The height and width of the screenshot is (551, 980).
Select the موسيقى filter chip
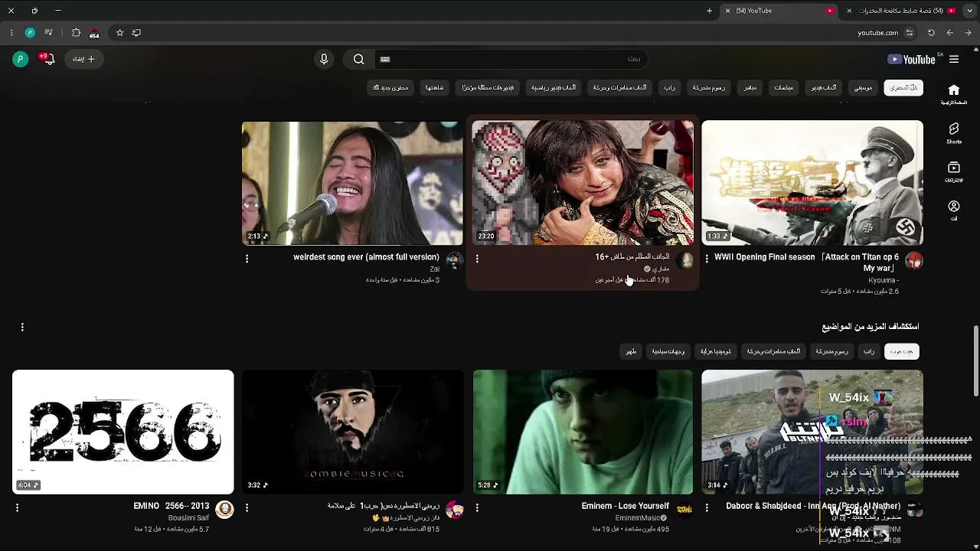863,87
